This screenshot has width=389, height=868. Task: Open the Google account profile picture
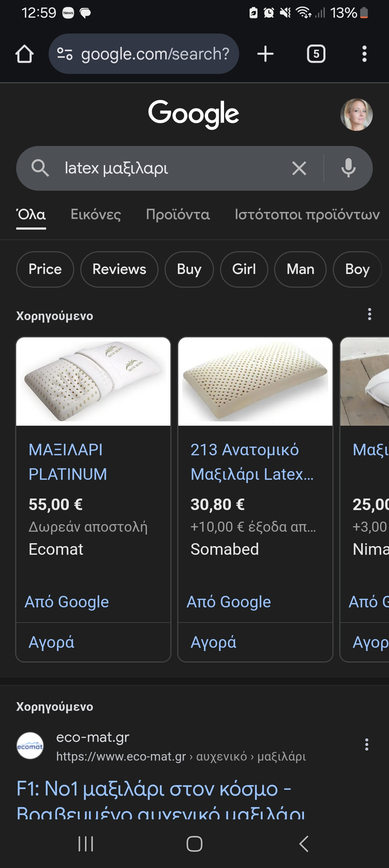tap(356, 115)
